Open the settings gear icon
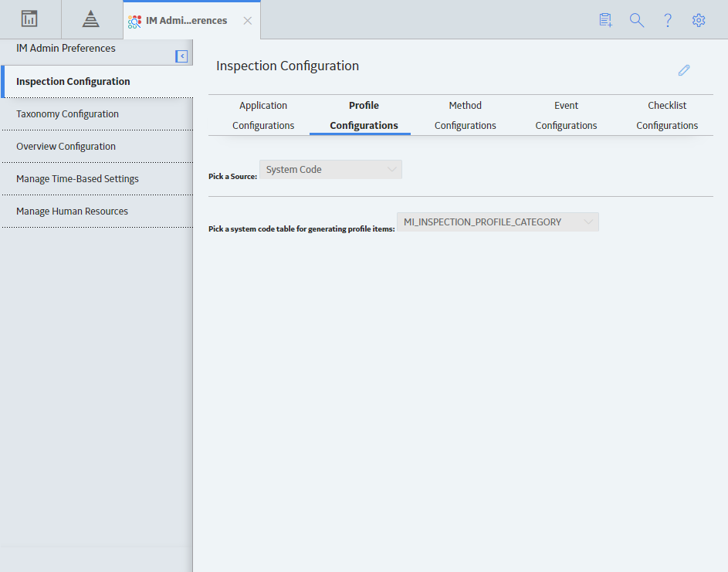This screenshot has width=728, height=572. [x=699, y=20]
